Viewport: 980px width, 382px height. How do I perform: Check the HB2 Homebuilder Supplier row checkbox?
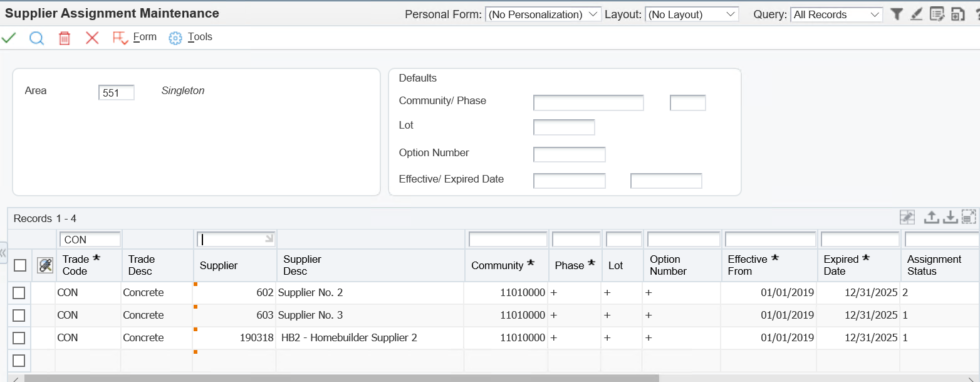pyautogui.click(x=19, y=338)
